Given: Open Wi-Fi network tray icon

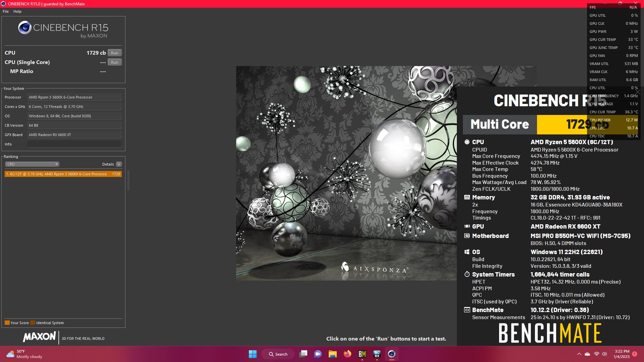Looking at the screenshot, I should click(596, 354).
